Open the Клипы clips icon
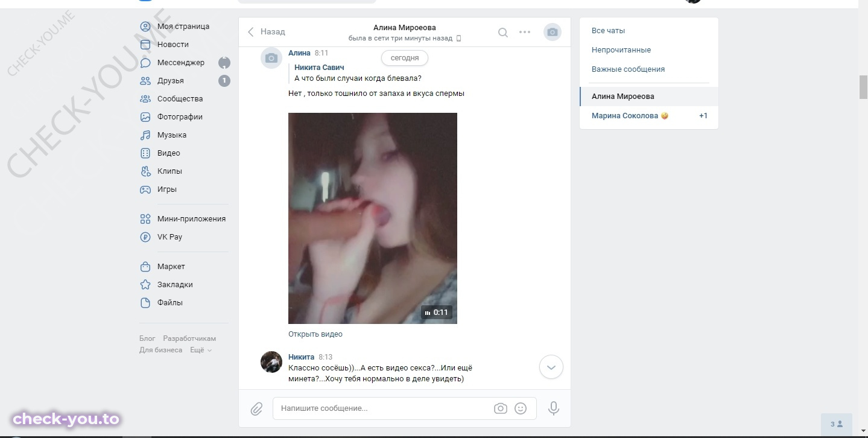Viewport: 868px width, 438px height. point(145,171)
